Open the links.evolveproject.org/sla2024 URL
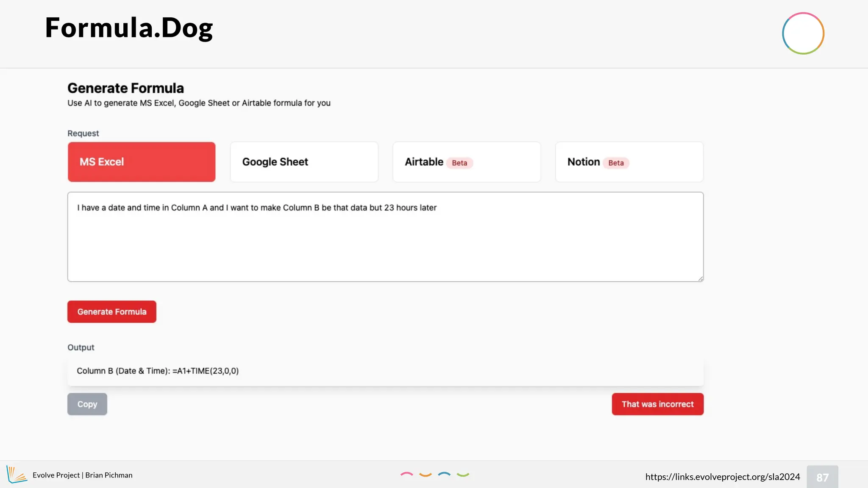The image size is (868, 488). 722,477
